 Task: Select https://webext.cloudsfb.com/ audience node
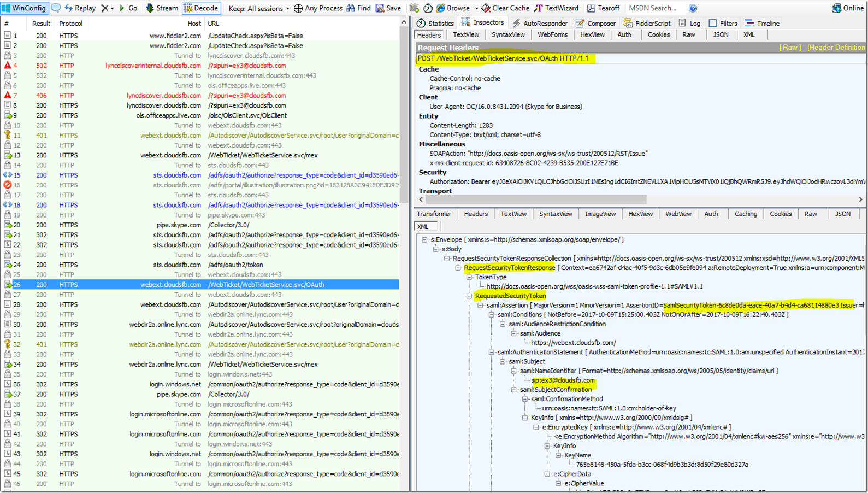(573, 343)
